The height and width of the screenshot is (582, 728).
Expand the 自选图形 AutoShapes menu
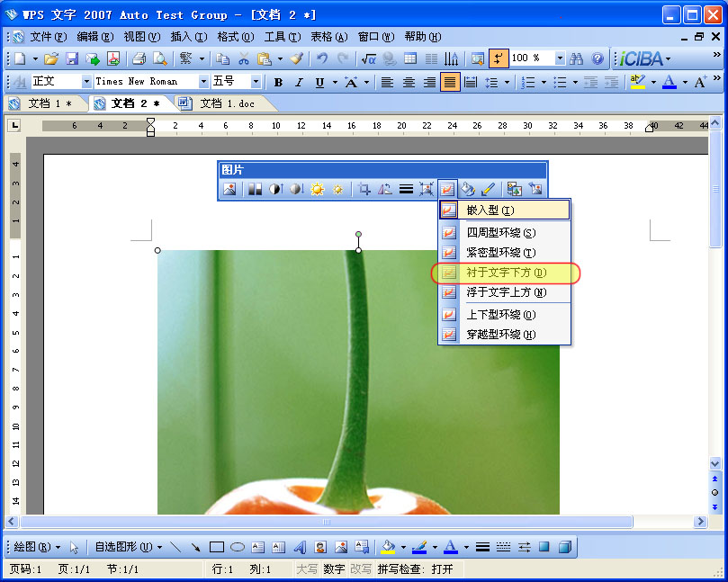(123, 546)
